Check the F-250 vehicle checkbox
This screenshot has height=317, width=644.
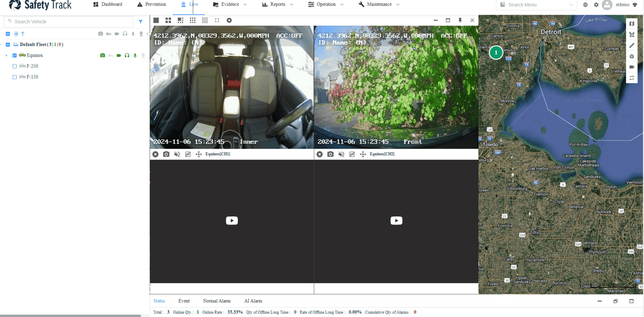(14, 66)
